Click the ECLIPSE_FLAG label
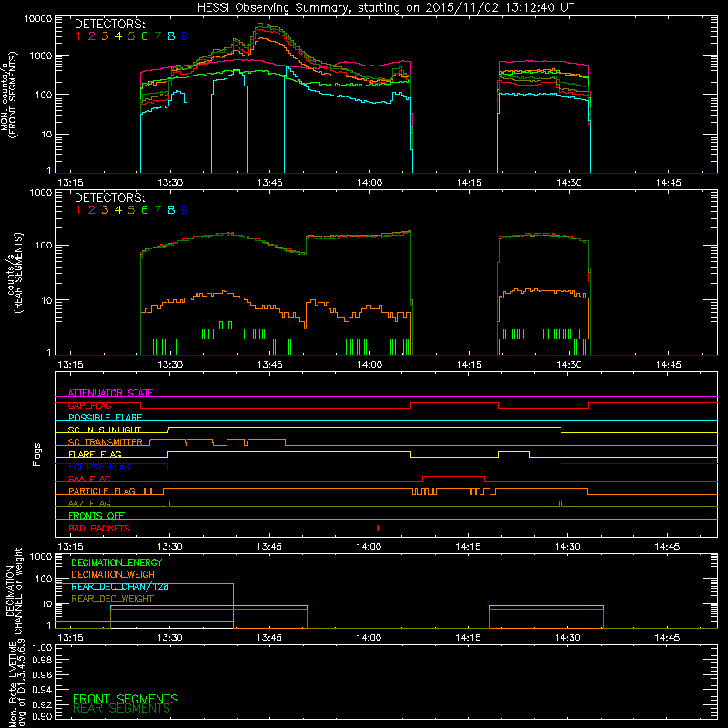Viewport: 728px width, 728px height. 99,467
